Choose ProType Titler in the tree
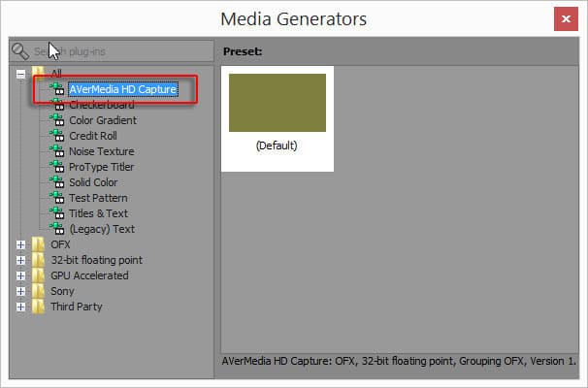This screenshot has width=588, height=388. pyautogui.click(x=101, y=167)
